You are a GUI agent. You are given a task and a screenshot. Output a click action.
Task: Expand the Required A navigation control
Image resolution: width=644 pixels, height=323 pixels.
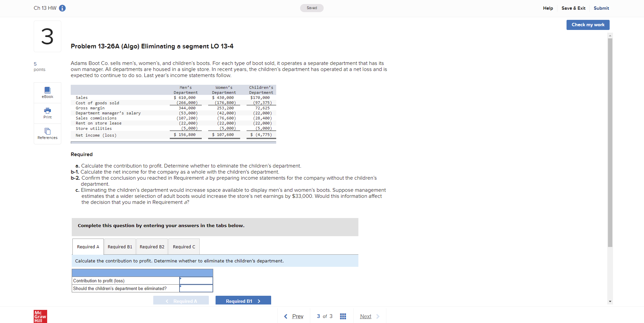pyautogui.click(x=181, y=301)
